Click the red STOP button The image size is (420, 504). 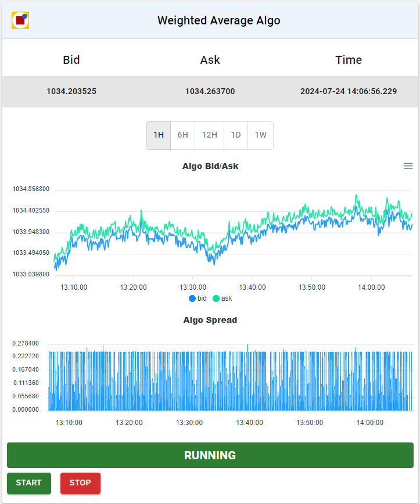click(80, 483)
